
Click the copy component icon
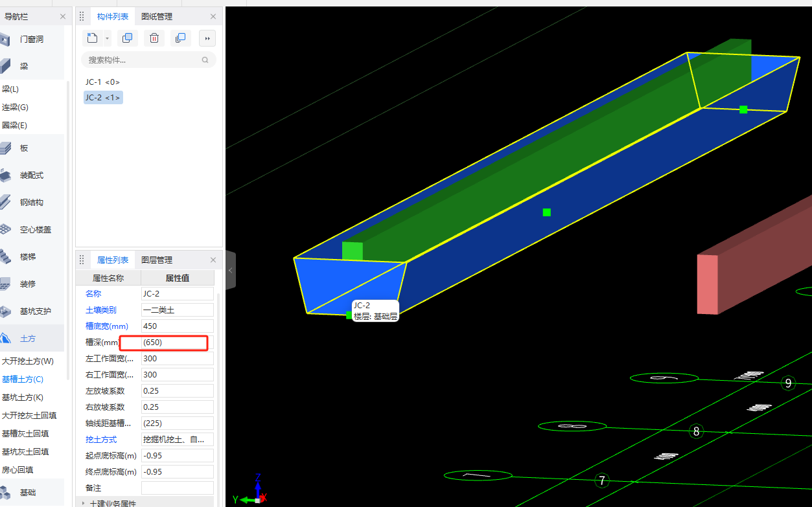(127, 38)
